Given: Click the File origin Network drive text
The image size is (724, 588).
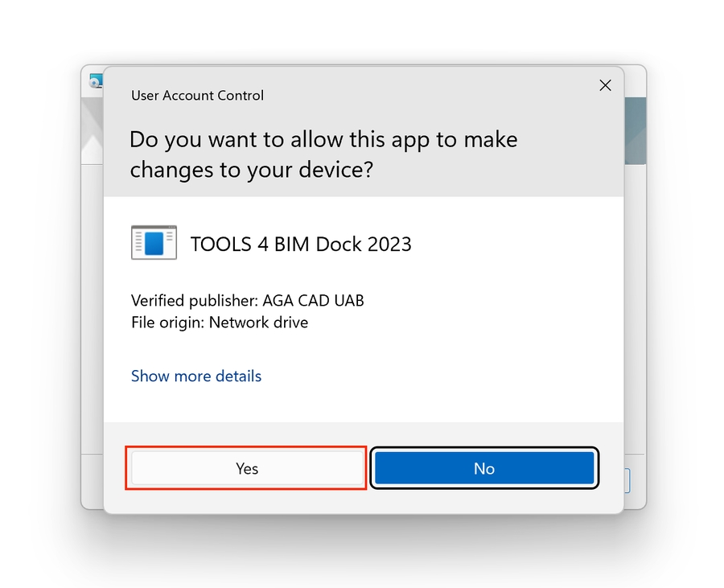Looking at the screenshot, I should pyautogui.click(x=219, y=323).
